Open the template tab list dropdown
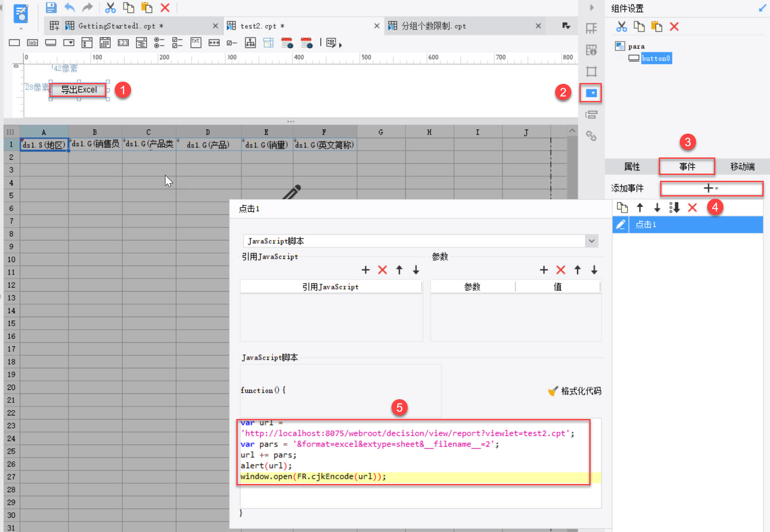The image size is (770, 532). (566, 26)
